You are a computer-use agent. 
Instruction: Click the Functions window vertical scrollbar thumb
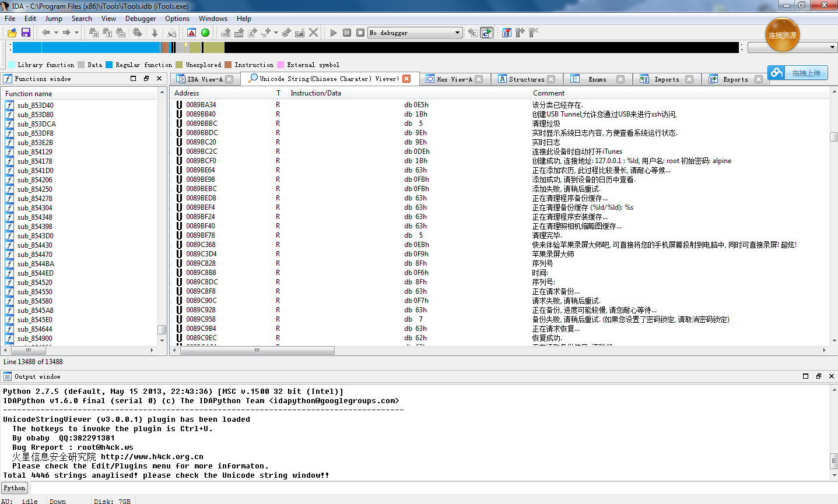click(162, 329)
